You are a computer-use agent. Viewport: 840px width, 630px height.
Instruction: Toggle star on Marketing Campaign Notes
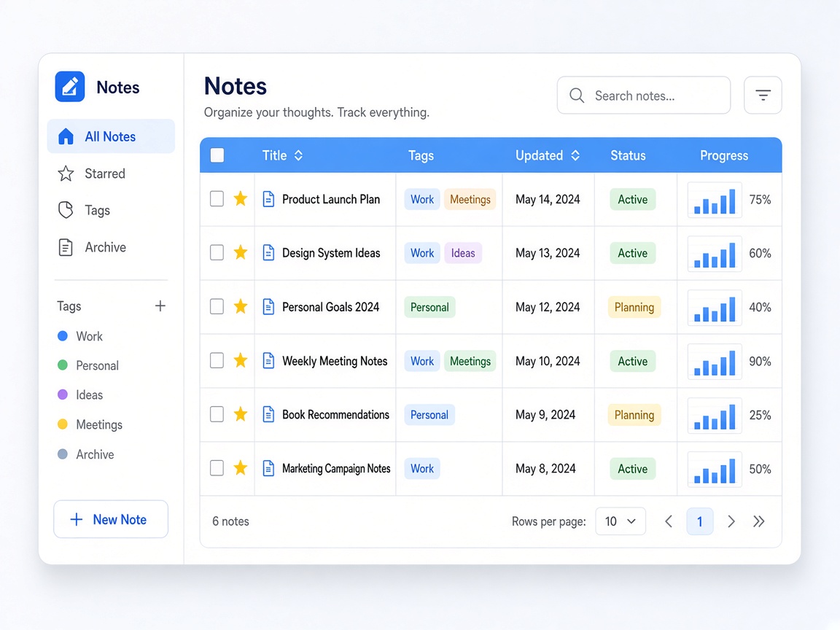point(241,468)
